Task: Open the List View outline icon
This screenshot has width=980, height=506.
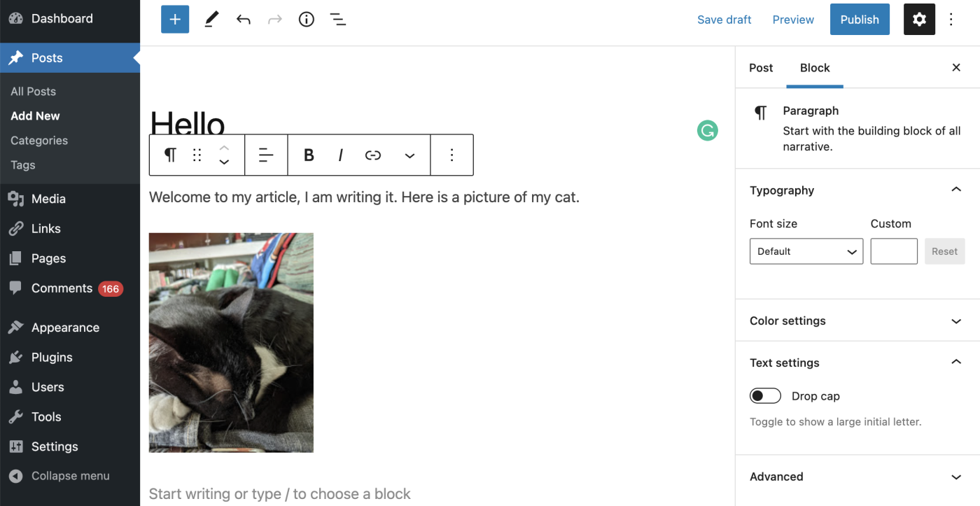Action: [338, 20]
